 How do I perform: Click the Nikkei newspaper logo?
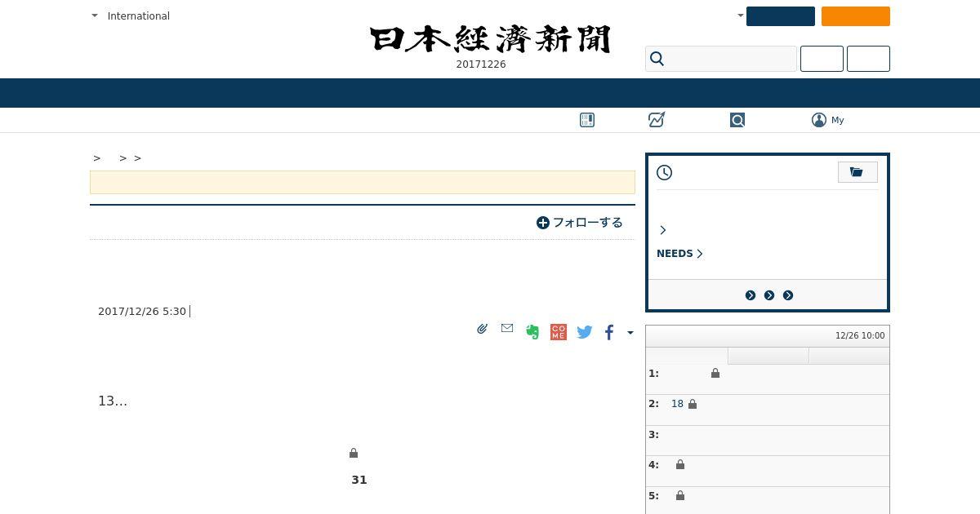click(490, 39)
